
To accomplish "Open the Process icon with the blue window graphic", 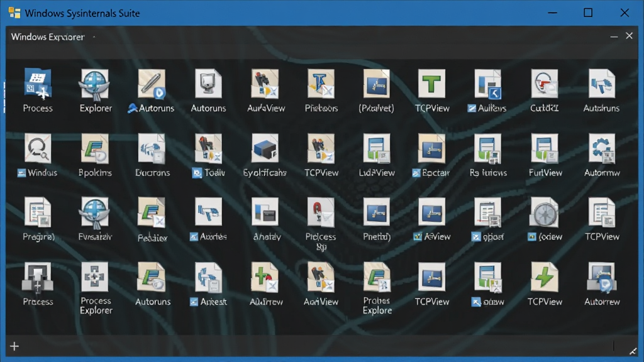I will tap(38, 84).
